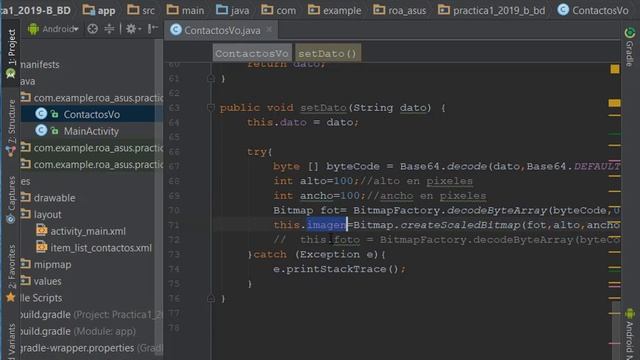Open gradle-wrapper.properties file
This screenshot has height=360, width=640.
(91, 348)
